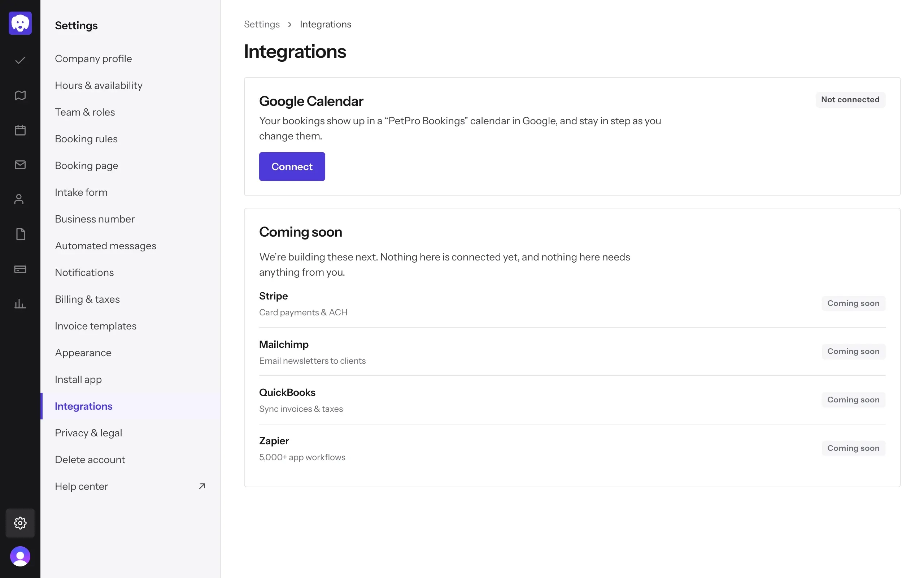Click the PetPro dog logo icon
Screen dimensions: 924x578
pos(20,23)
